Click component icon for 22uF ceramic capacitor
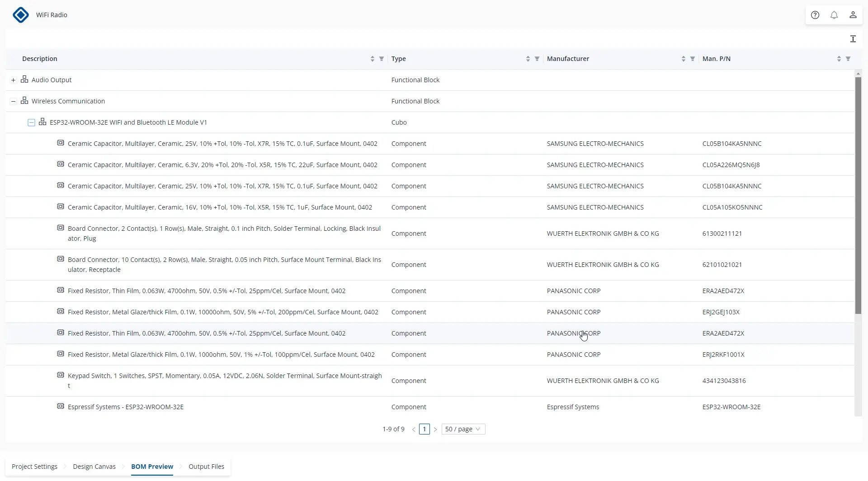868x481 pixels. coord(60,164)
